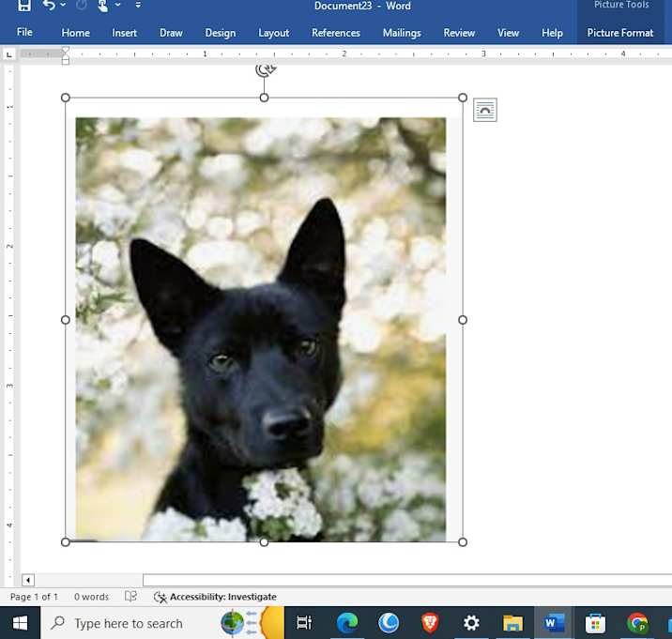
Task: Launch Microsoft Edge from taskbar
Action: click(x=347, y=623)
